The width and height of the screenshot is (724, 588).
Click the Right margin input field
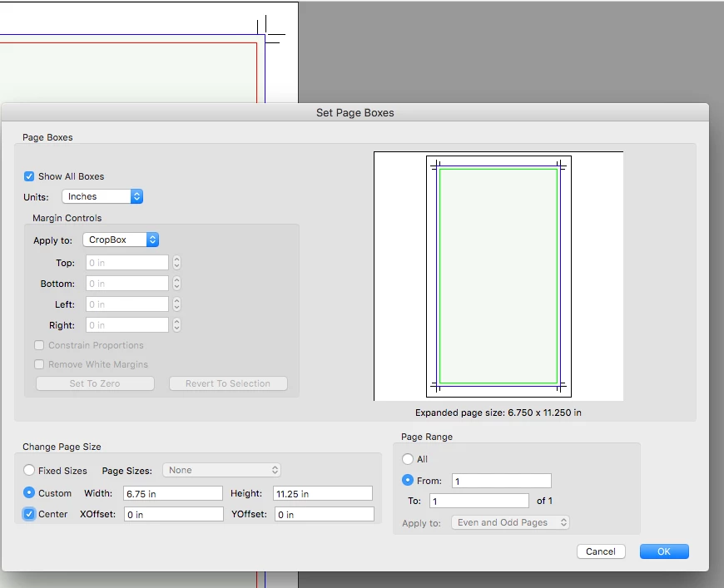click(127, 325)
